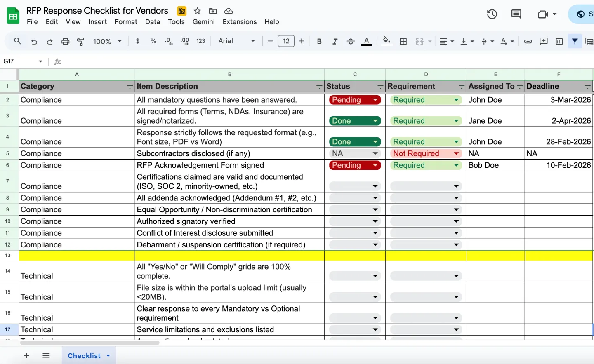Viewport: 594px width, 364px height.
Task: Open the Arial font dropdown
Action: pos(237,41)
